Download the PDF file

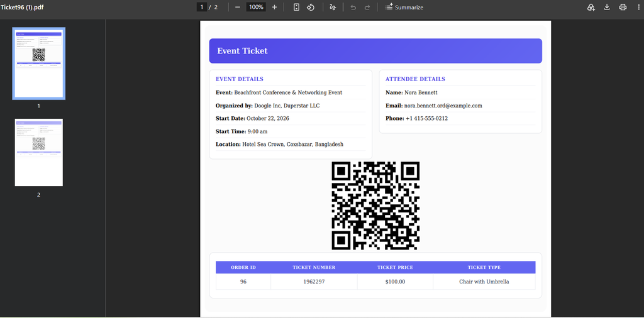click(607, 7)
